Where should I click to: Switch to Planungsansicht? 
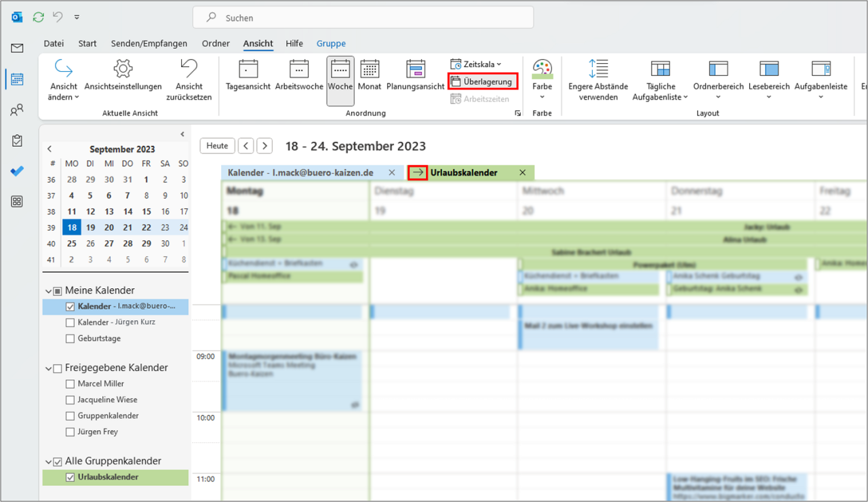(x=415, y=75)
